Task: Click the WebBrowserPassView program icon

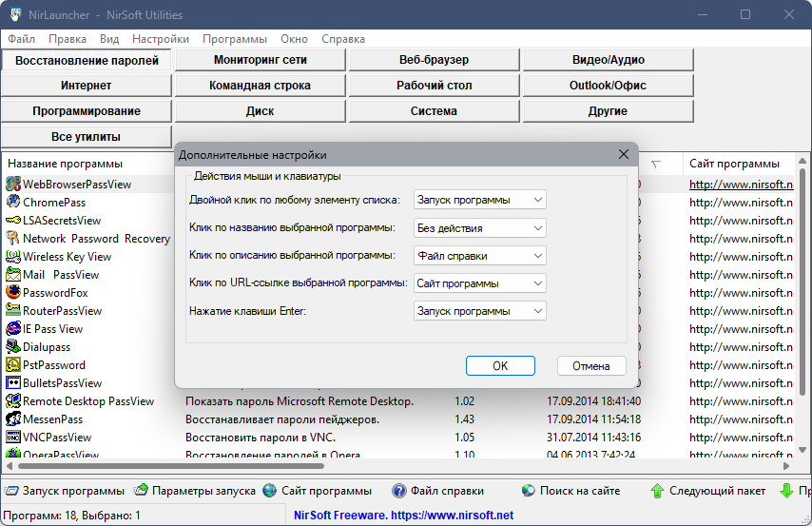Action: pos(13,184)
